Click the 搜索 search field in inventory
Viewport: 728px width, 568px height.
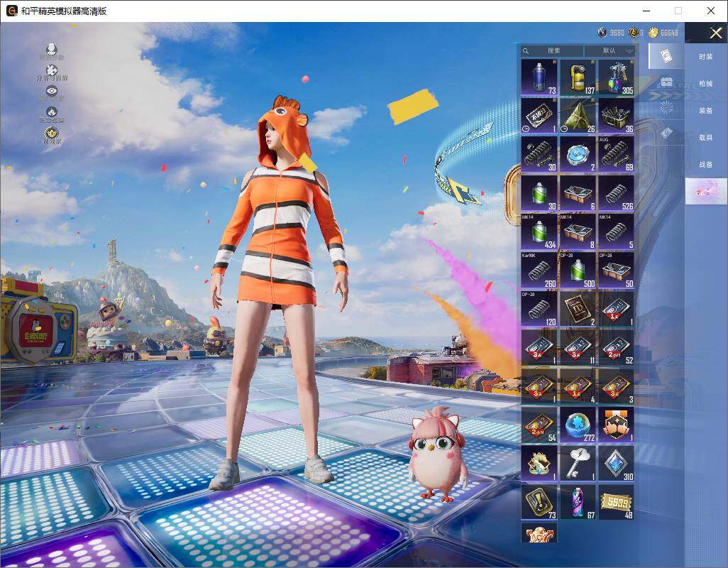552,50
